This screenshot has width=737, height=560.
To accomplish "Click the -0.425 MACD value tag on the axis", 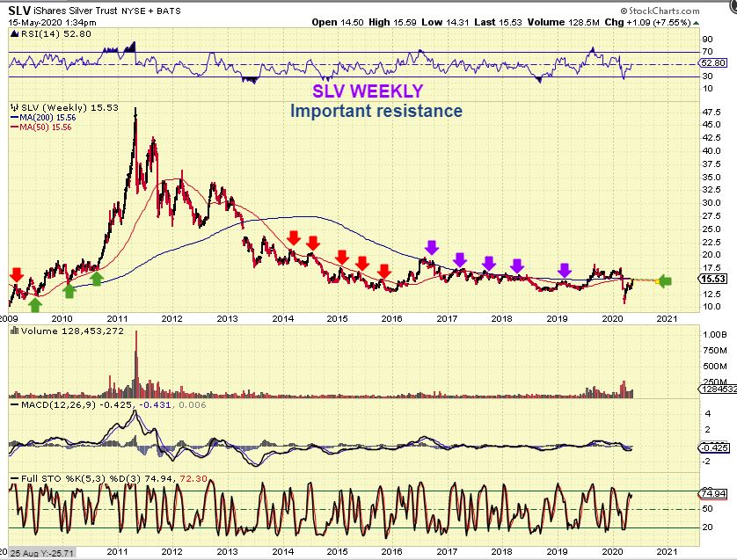I will pyautogui.click(x=714, y=447).
